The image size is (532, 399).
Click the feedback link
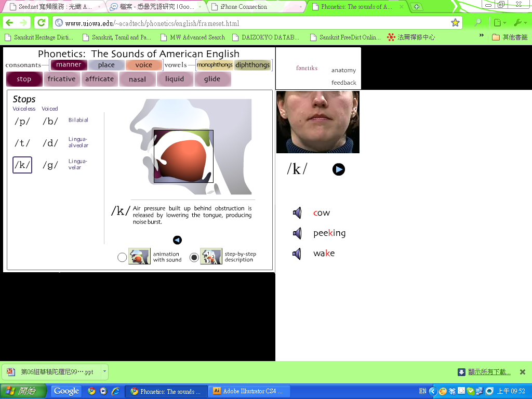pyautogui.click(x=343, y=83)
